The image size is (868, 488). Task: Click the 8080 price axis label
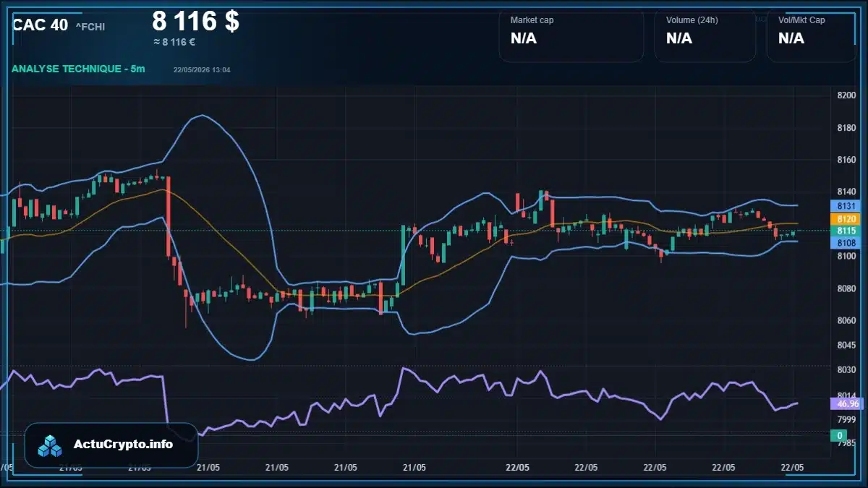tap(846, 288)
